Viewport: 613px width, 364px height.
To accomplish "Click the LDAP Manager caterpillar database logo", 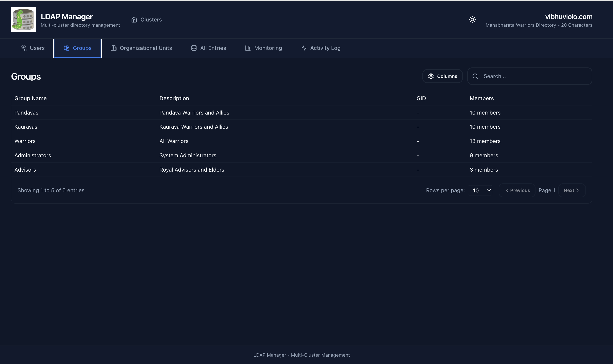I will (23, 19).
